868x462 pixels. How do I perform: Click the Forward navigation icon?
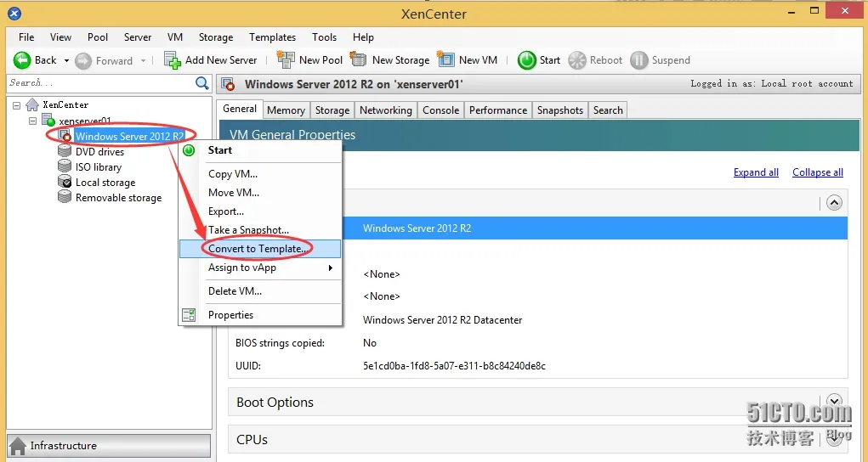(x=83, y=61)
